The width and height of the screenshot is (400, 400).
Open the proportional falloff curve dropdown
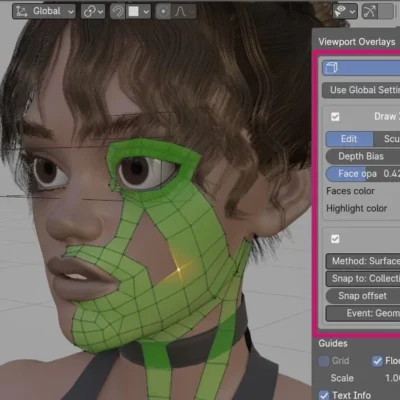[184, 11]
